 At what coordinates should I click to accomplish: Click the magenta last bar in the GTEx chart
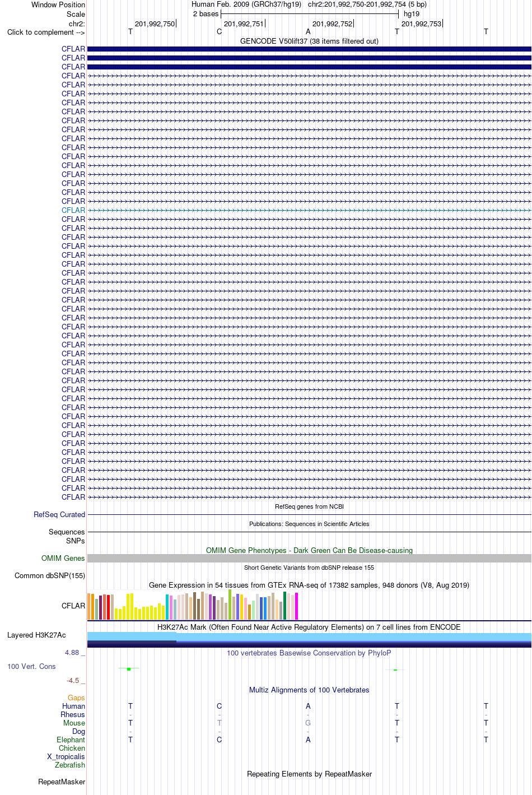(297, 606)
